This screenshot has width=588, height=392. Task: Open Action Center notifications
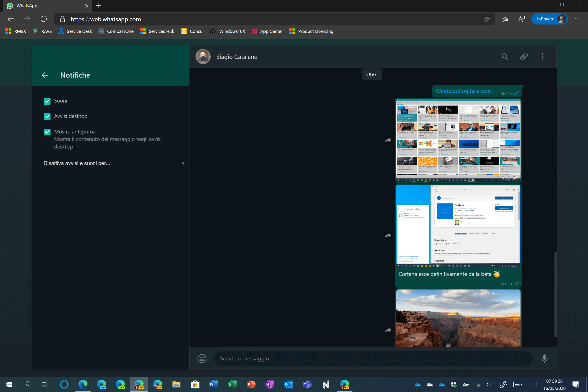pos(576,384)
